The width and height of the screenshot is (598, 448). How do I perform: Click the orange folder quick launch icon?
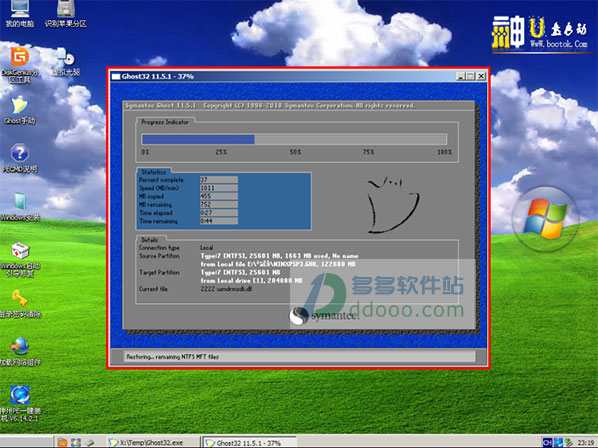(62, 442)
